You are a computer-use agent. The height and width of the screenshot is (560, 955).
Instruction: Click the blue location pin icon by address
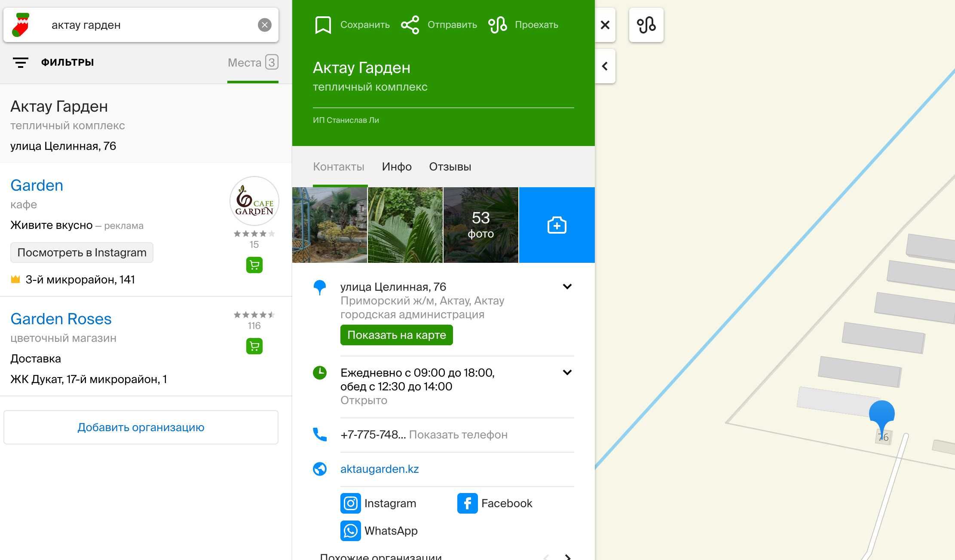[320, 287]
